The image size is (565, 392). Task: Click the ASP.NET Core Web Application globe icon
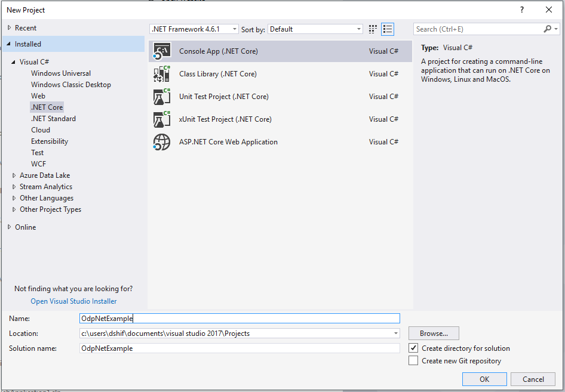162,142
